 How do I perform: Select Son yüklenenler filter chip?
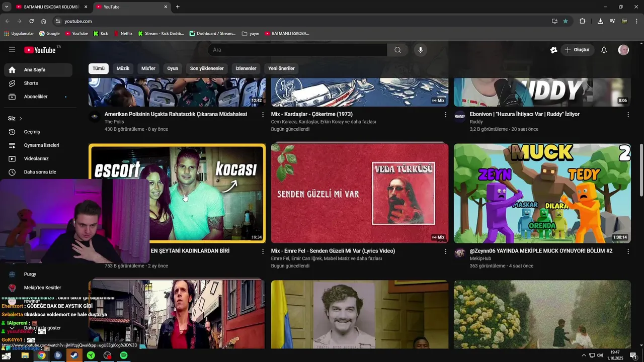[207, 68]
